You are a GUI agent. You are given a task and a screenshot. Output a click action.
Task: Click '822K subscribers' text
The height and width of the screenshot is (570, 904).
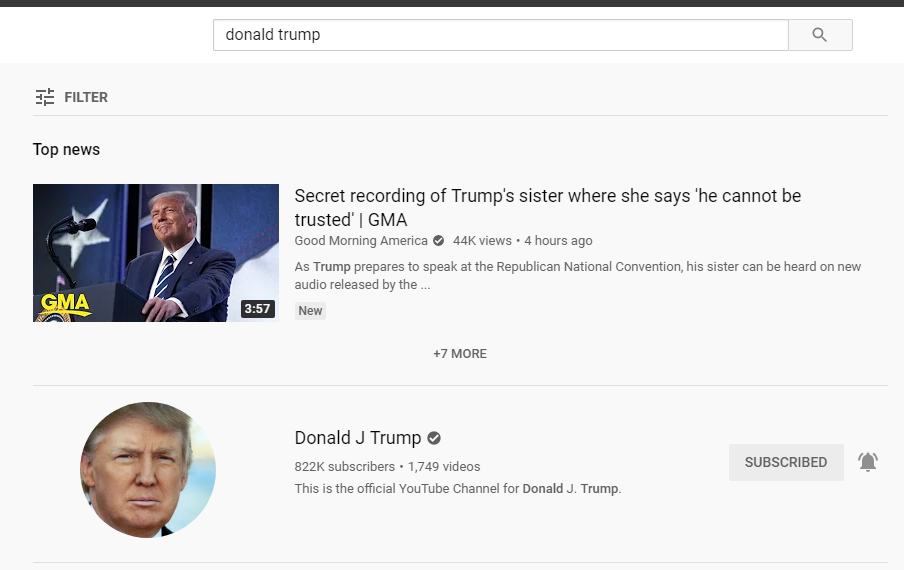(345, 467)
